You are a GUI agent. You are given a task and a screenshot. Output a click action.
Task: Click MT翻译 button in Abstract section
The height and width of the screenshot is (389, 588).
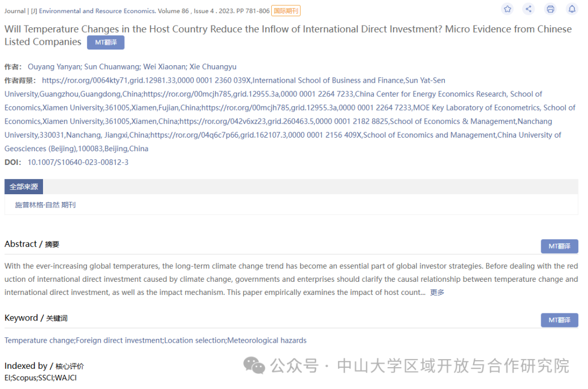click(x=559, y=246)
